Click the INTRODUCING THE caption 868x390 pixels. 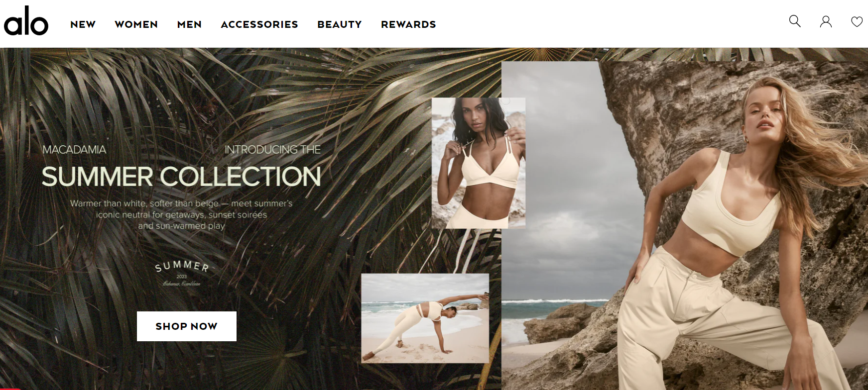click(x=272, y=150)
